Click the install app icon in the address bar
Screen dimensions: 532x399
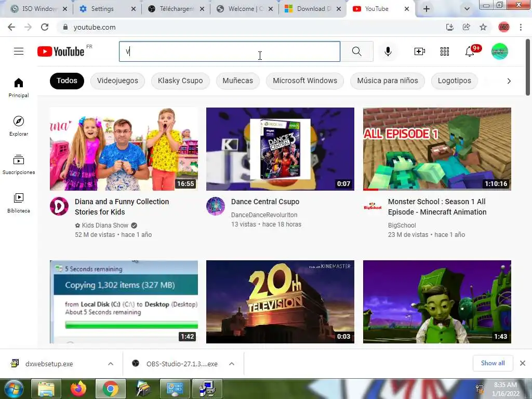click(450, 27)
